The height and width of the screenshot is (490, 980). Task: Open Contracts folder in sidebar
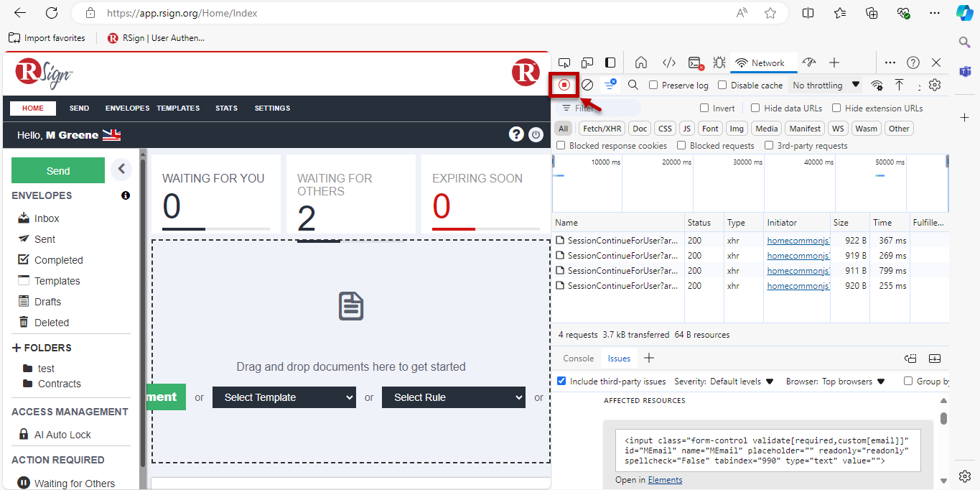tap(59, 384)
